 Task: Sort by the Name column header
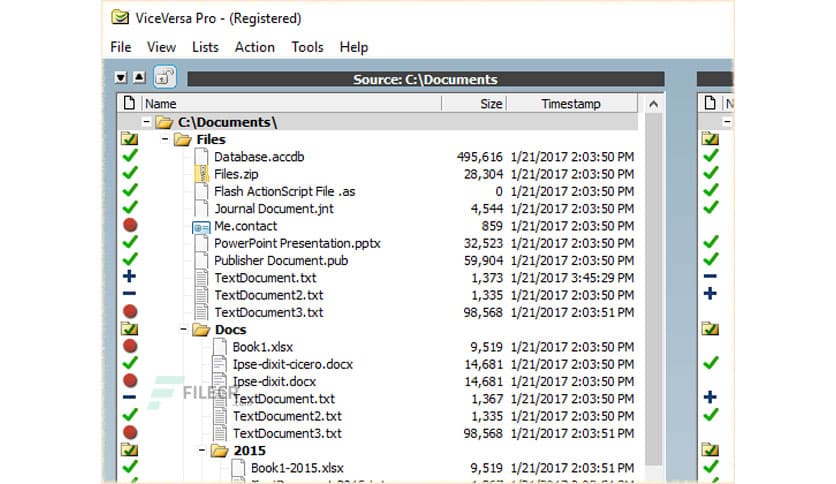click(x=292, y=103)
